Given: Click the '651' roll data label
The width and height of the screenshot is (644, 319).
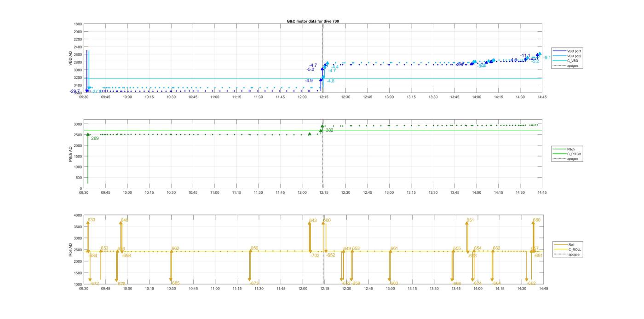Looking at the screenshot, I should tap(470, 220).
